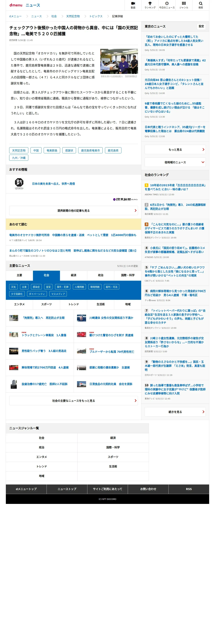Select the 生活術 news tab
215x644 pixels.
point(101,304)
